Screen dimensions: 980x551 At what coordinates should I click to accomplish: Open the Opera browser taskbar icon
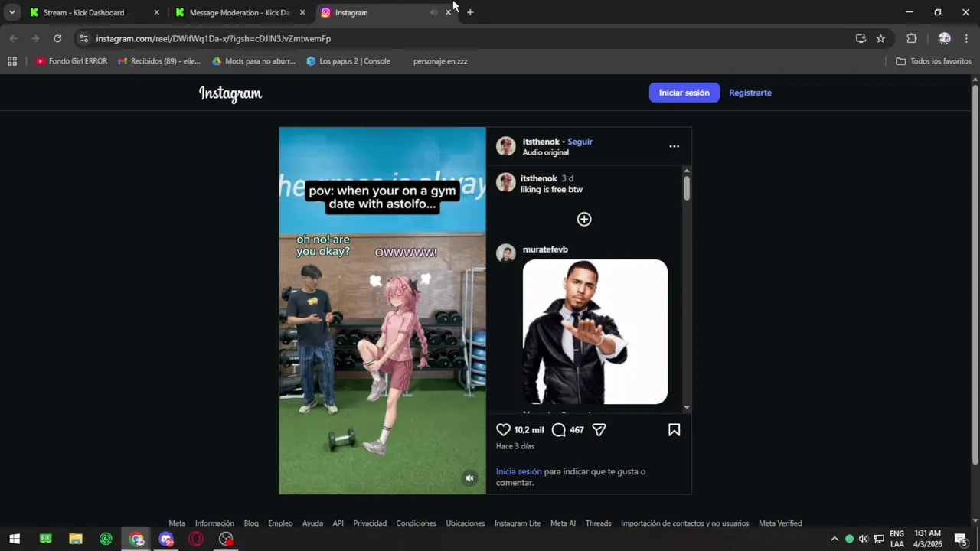(196, 540)
